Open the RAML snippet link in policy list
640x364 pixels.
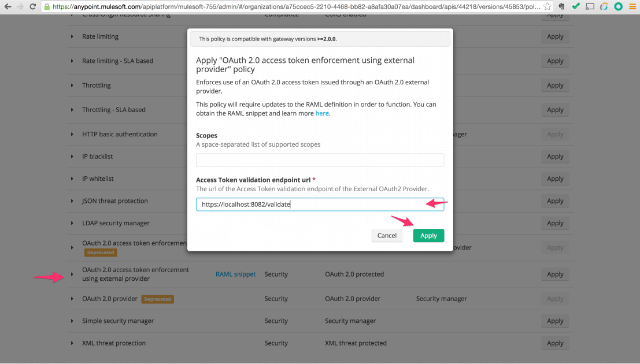coord(235,274)
